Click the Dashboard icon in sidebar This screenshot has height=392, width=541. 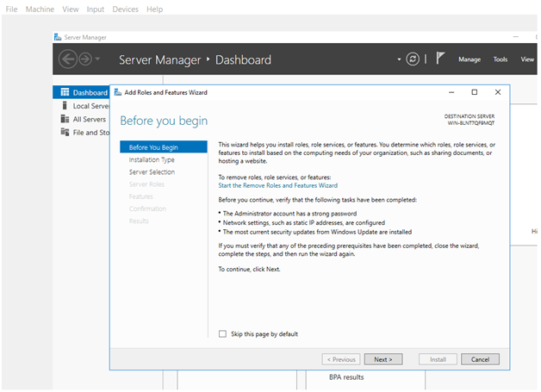pos(65,92)
